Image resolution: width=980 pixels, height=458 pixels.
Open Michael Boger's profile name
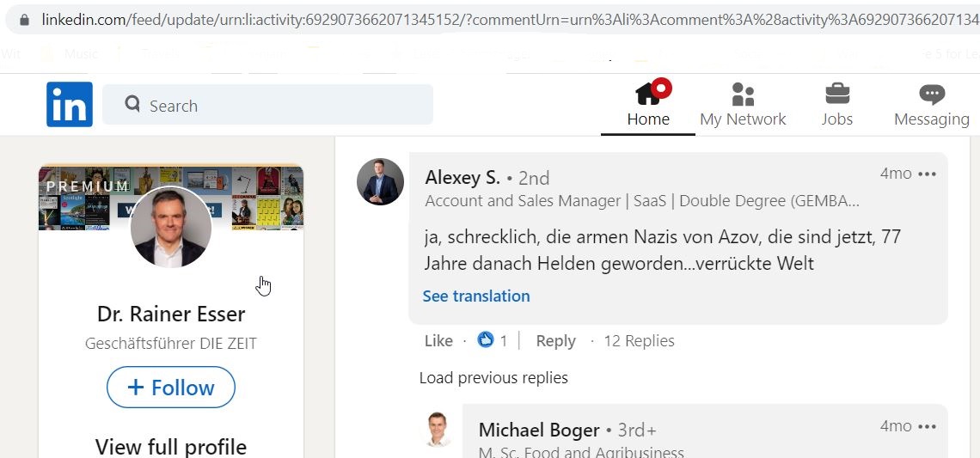pyautogui.click(x=539, y=430)
